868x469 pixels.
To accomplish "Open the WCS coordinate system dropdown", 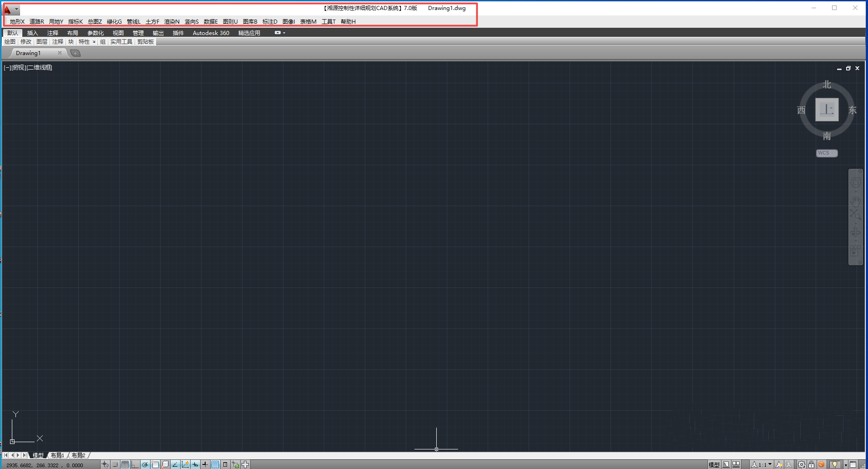I will [x=827, y=153].
